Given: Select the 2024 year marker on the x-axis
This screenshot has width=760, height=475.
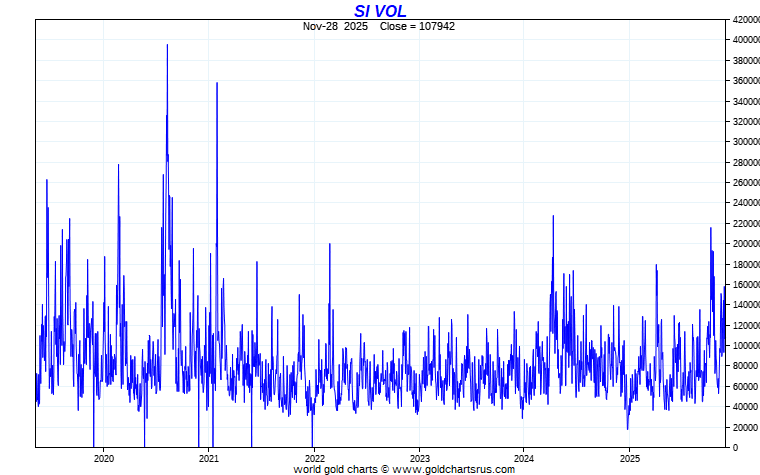Looking at the screenshot, I should point(524,458).
